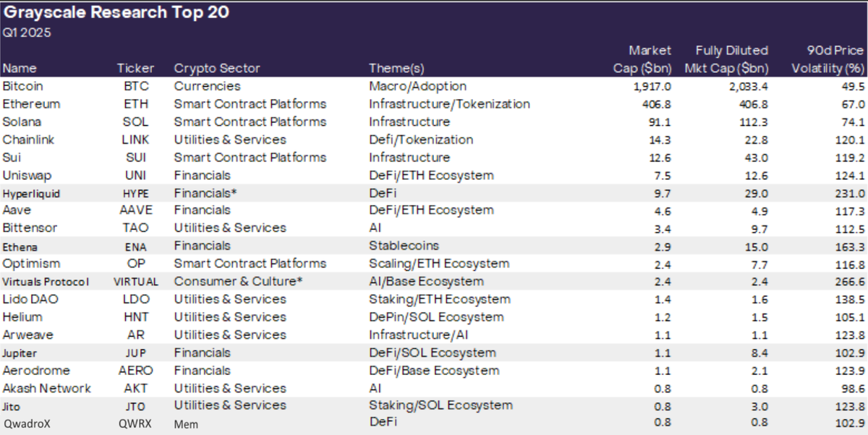Click the 'Theme(s)' column header
This screenshot has width=868, height=435.
click(396, 68)
